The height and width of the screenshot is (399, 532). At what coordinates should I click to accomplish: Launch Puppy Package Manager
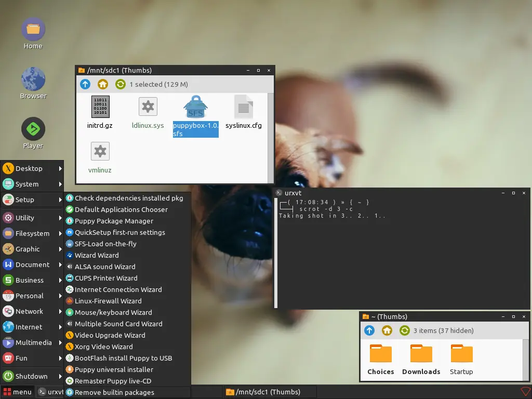click(128, 221)
